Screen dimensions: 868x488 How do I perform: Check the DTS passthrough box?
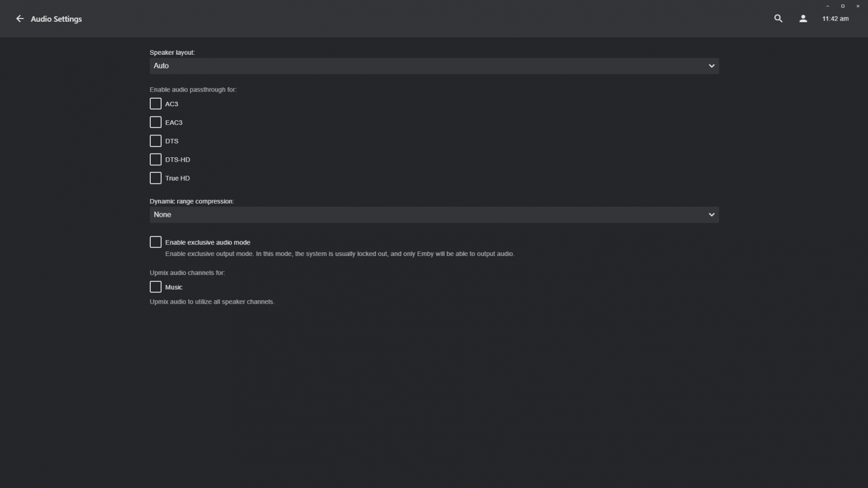(156, 141)
